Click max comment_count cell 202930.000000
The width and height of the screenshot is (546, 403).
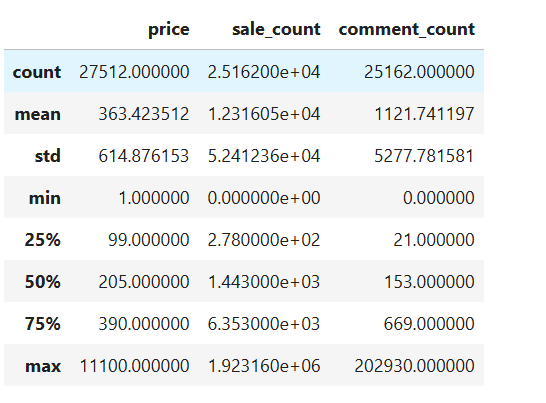point(414,366)
